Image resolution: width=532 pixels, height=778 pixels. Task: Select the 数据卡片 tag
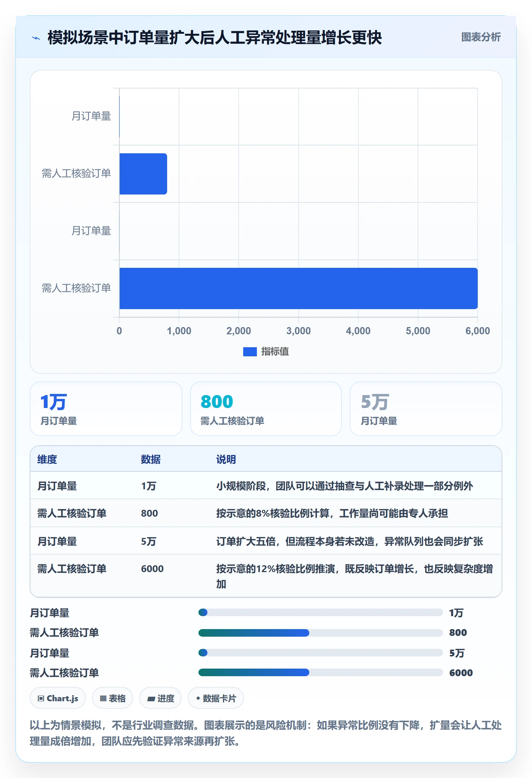coord(216,698)
